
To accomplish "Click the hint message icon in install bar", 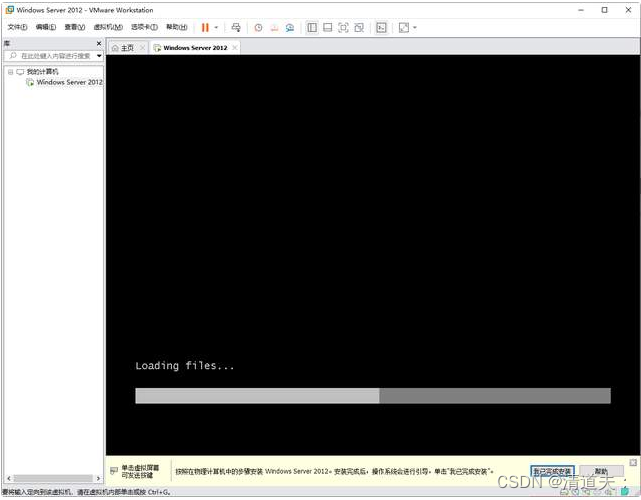I will pos(114,471).
